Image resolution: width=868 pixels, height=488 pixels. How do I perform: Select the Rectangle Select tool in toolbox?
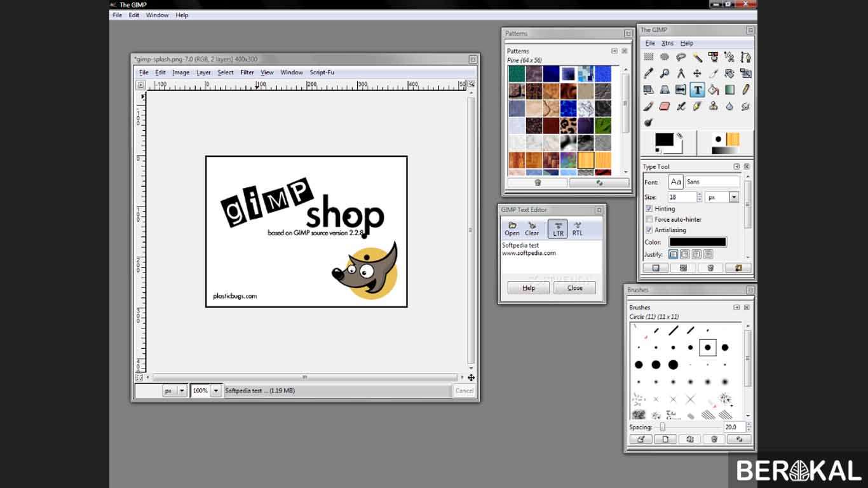(x=648, y=57)
